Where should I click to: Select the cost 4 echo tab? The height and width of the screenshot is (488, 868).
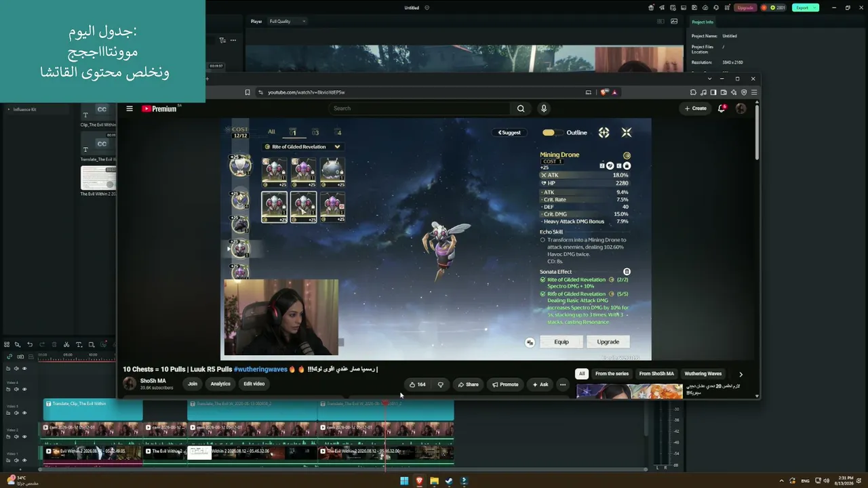point(339,132)
